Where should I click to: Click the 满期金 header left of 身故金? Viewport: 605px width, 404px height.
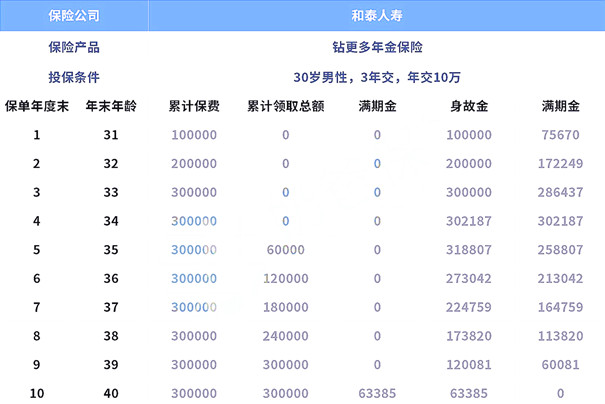coord(377,106)
